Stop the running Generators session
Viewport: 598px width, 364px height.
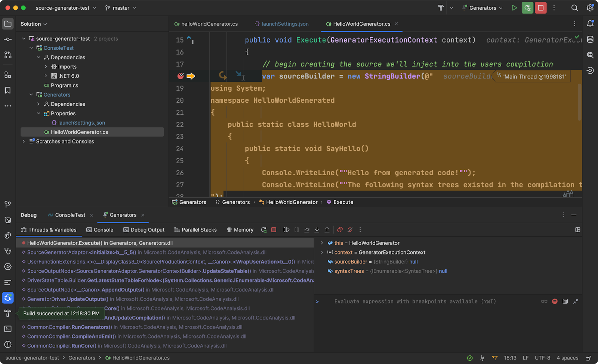pyautogui.click(x=540, y=8)
